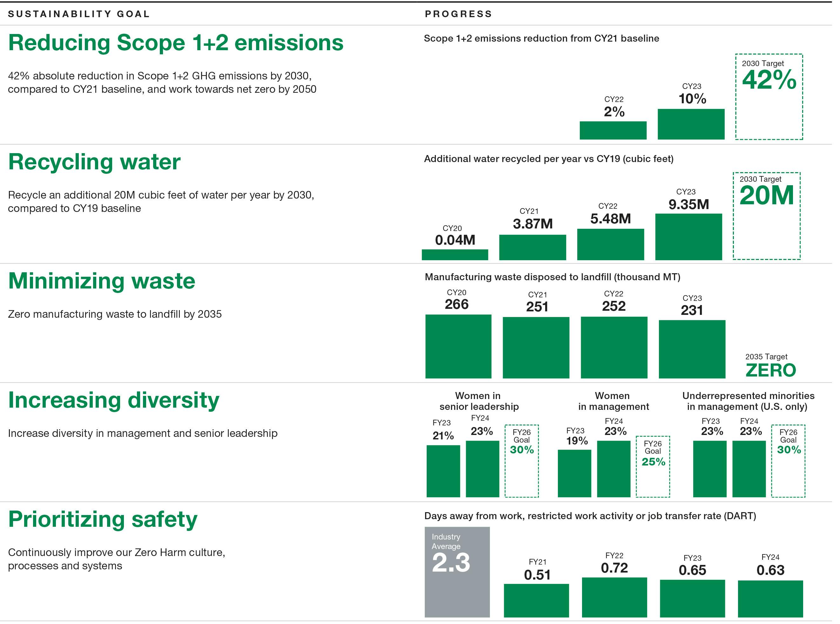Click 'Additional water recycled per year' chart title
This screenshot has width=840, height=624.
point(548,159)
